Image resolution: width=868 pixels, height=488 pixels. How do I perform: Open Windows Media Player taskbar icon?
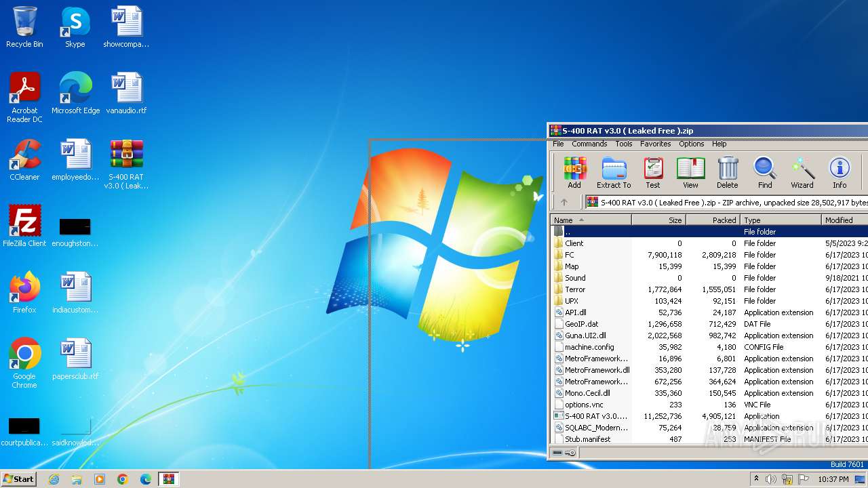[x=100, y=479]
